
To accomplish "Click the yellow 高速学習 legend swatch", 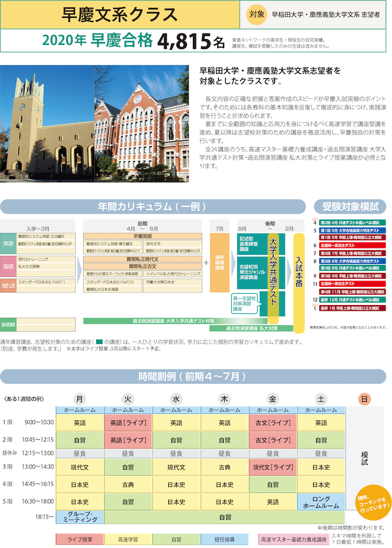I will click(128, 539).
